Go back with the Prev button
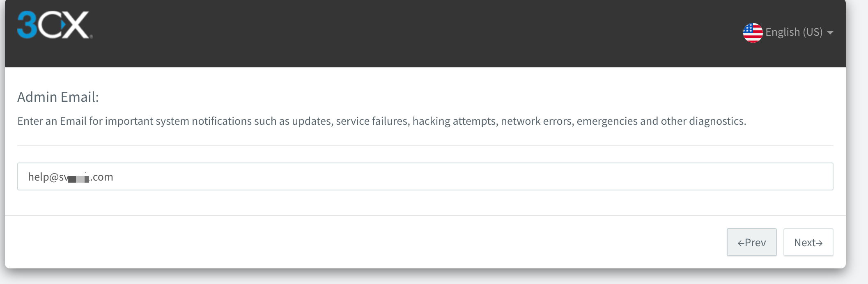868x284 pixels. point(751,242)
